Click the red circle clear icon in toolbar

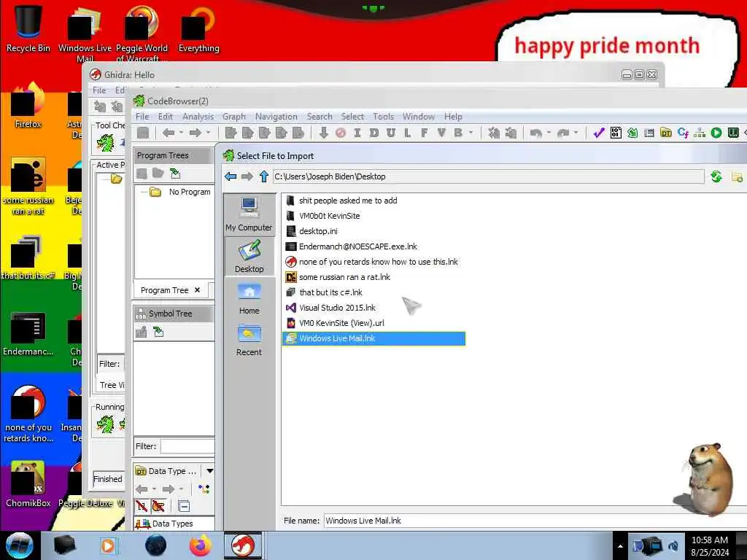click(x=340, y=133)
